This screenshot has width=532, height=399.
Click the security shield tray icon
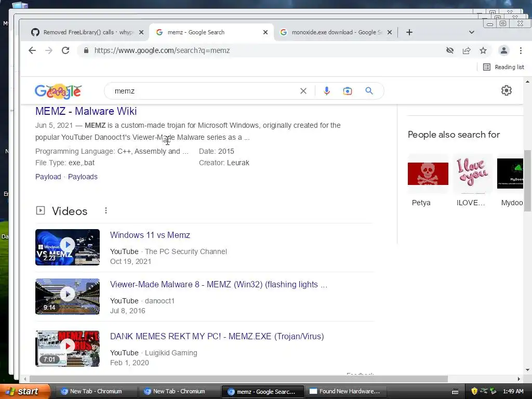pos(474,391)
